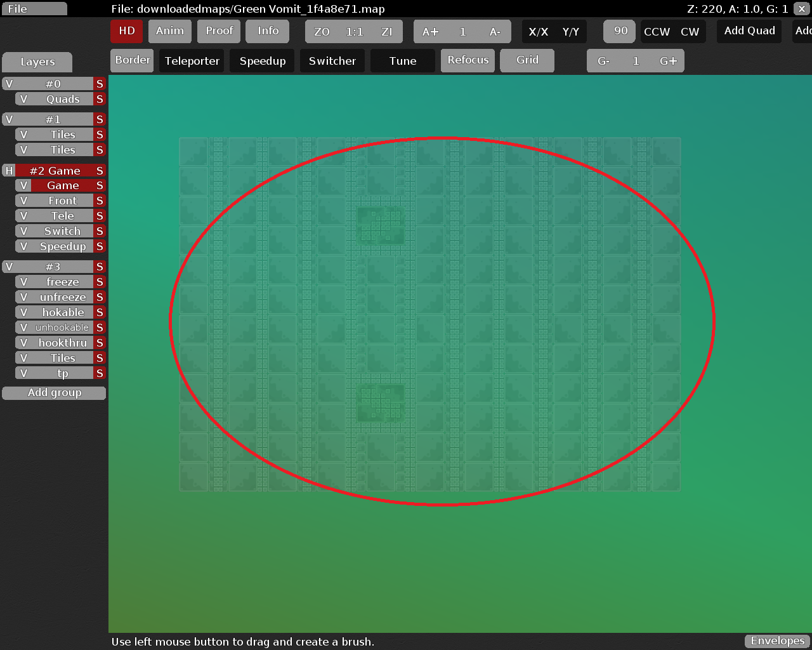
Task: Rotate brush clockwise with CW
Action: pyautogui.click(x=690, y=32)
